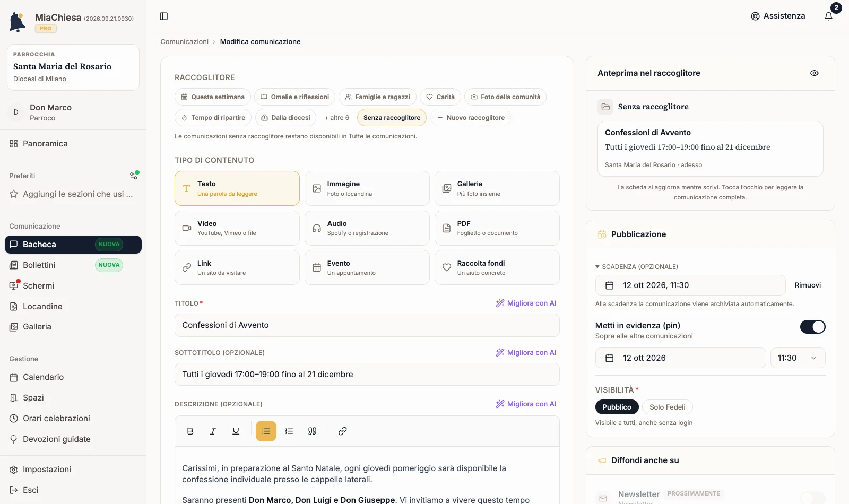Click the eye icon in Anteprima header
Viewport: 849px width, 504px height.
point(815,73)
